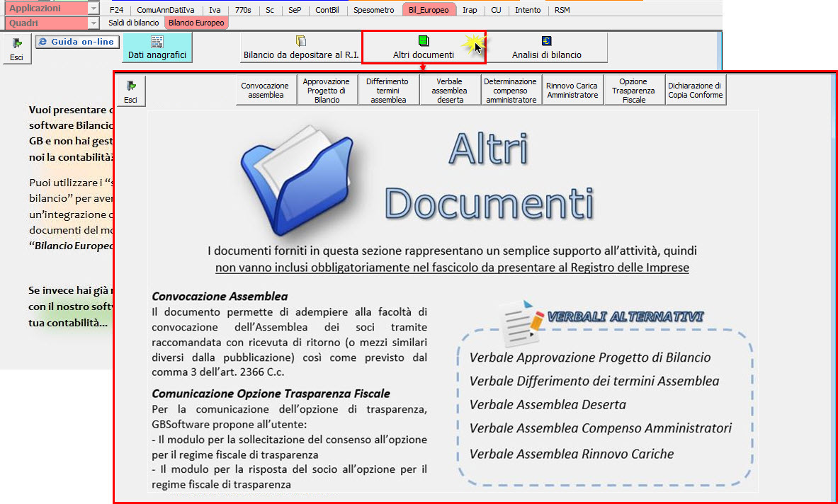
Task: Select the Spesometro tab
Action: coord(373,10)
